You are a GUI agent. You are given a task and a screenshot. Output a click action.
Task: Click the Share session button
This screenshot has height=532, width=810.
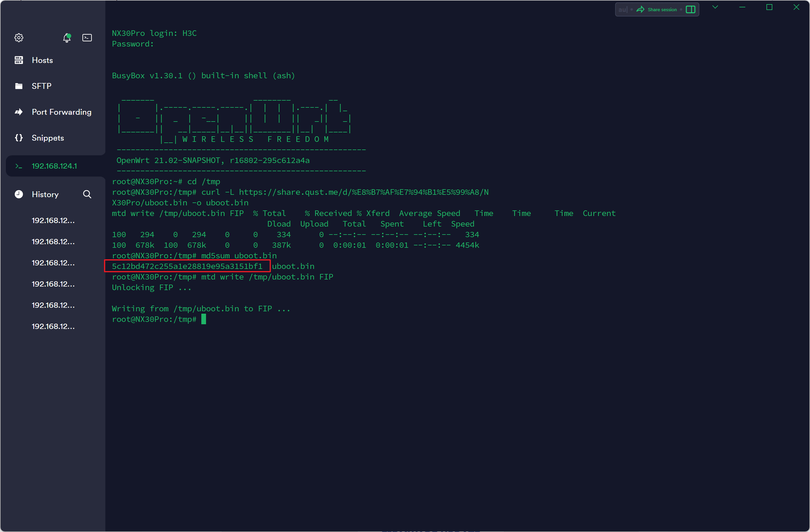point(658,9)
